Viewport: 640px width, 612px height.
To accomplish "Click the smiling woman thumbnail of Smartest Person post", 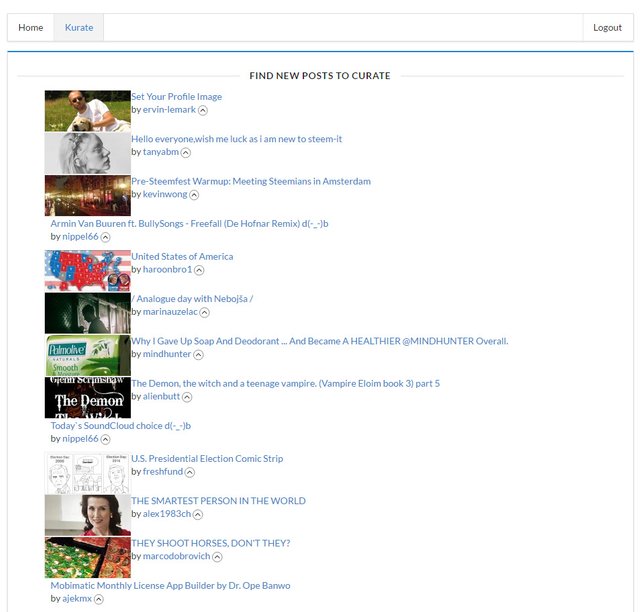I will click(x=88, y=515).
